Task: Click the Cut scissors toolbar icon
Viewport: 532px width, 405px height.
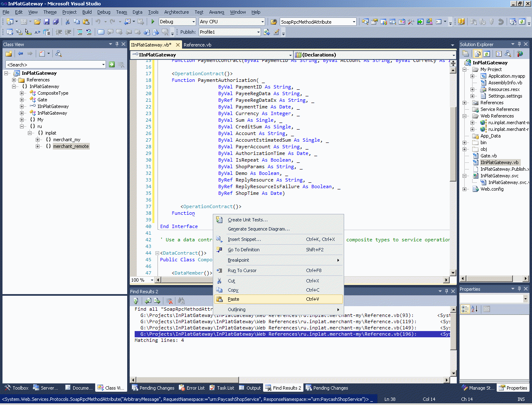Action: pos(67,22)
